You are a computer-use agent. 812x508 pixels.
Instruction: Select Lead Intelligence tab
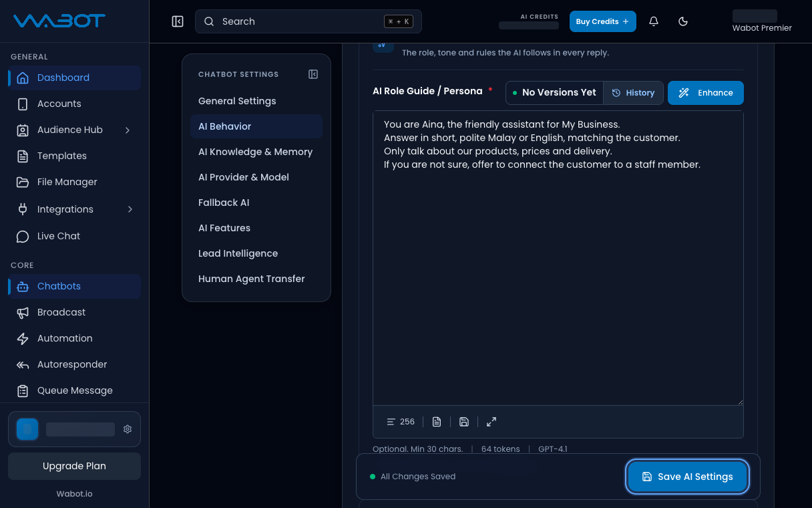point(256,253)
